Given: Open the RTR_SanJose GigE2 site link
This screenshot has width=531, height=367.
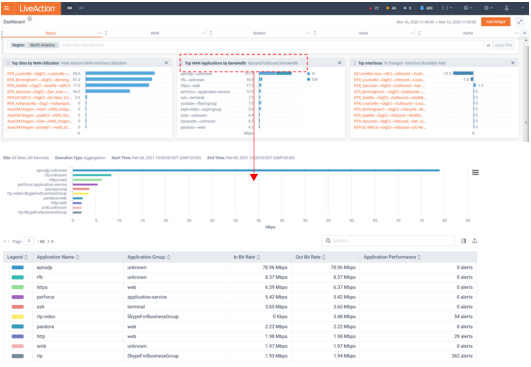Looking at the screenshot, I should pos(38,91).
